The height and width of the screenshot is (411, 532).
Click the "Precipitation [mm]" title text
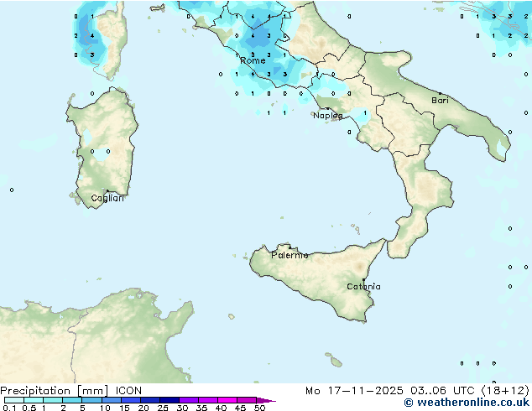pos(54,391)
